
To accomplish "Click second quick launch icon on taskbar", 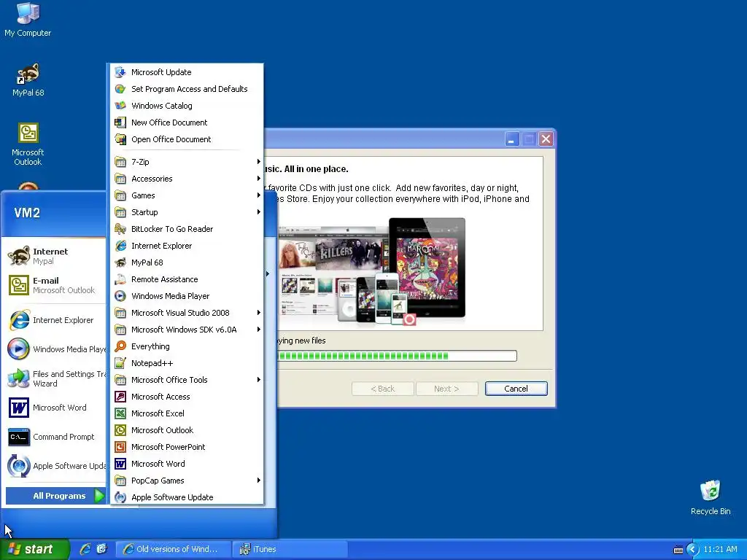I will coord(101,549).
